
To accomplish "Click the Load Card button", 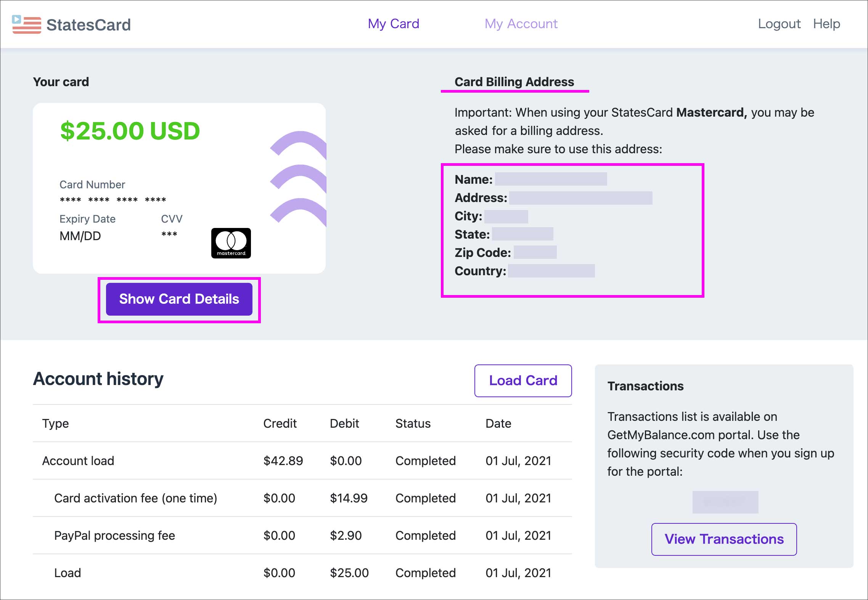I will click(x=523, y=380).
